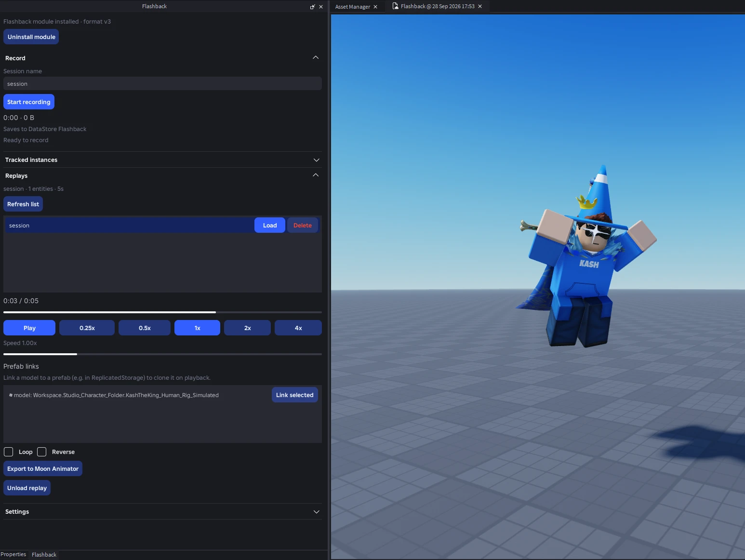Image resolution: width=745 pixels, height=560 pixels.
Task: Expand the Tracked instances section
Action: (x=316, y=160)
